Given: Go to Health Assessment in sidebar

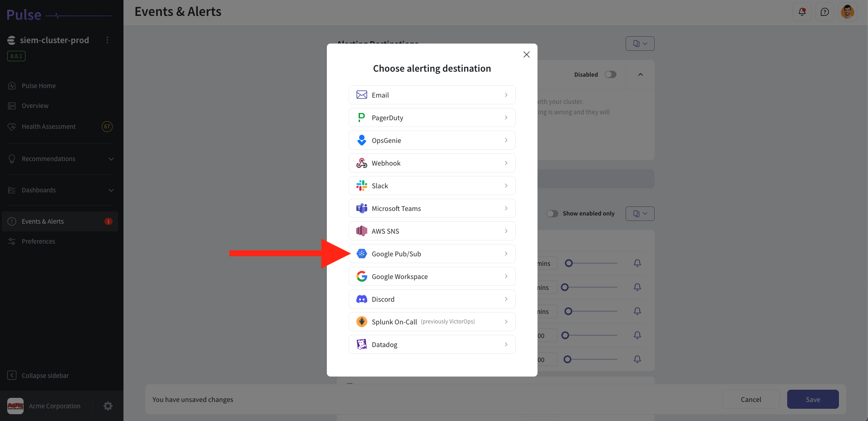Looking at the screenshot, I should point(49,127).
